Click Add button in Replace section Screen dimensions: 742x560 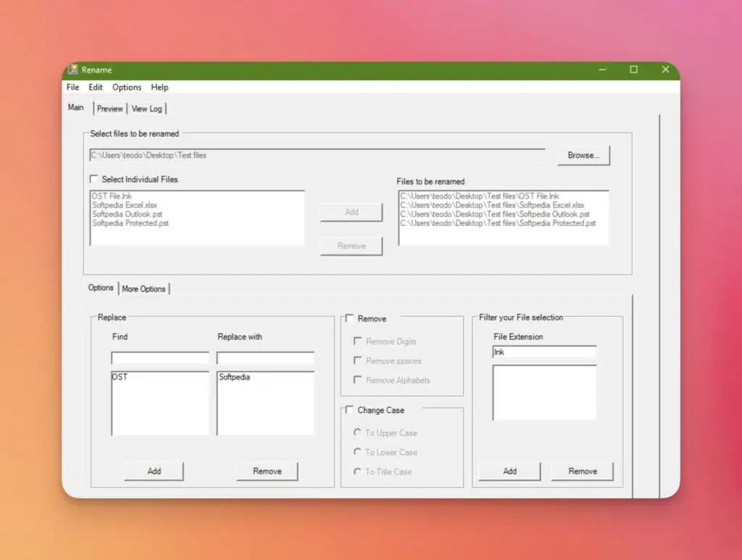(x=154, y=471)
